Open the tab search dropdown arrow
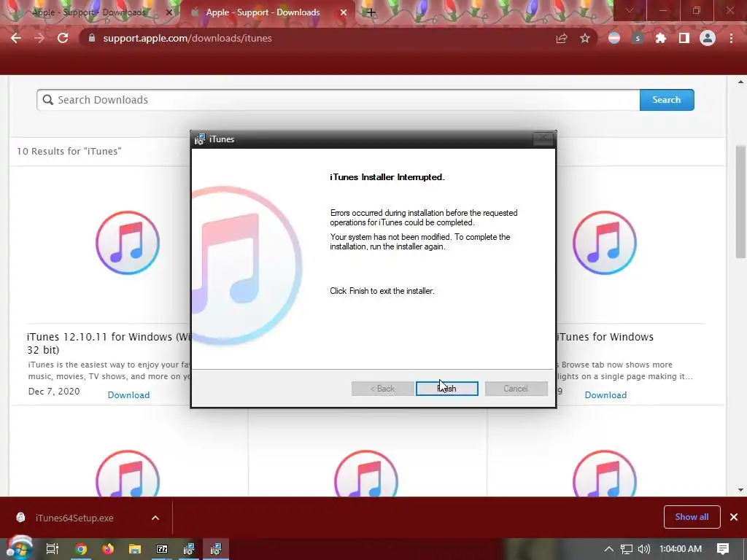Screen dimensions: 747x560 click(630, 10)
